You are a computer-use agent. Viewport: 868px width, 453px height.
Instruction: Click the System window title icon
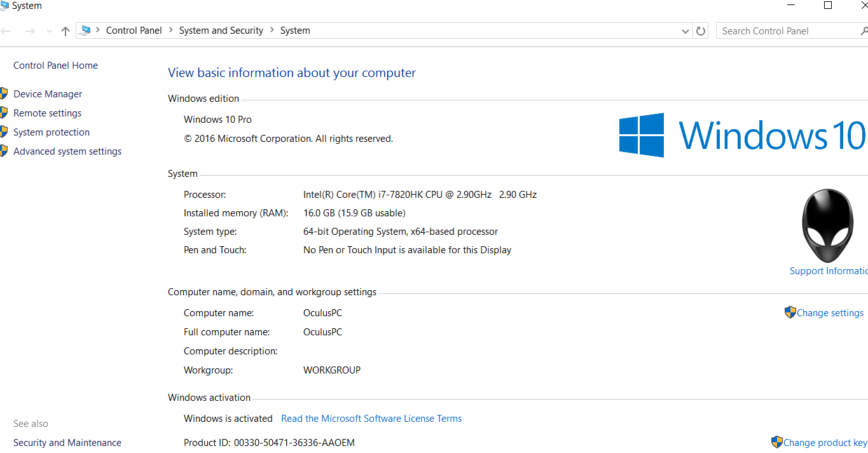coord(4,6)
